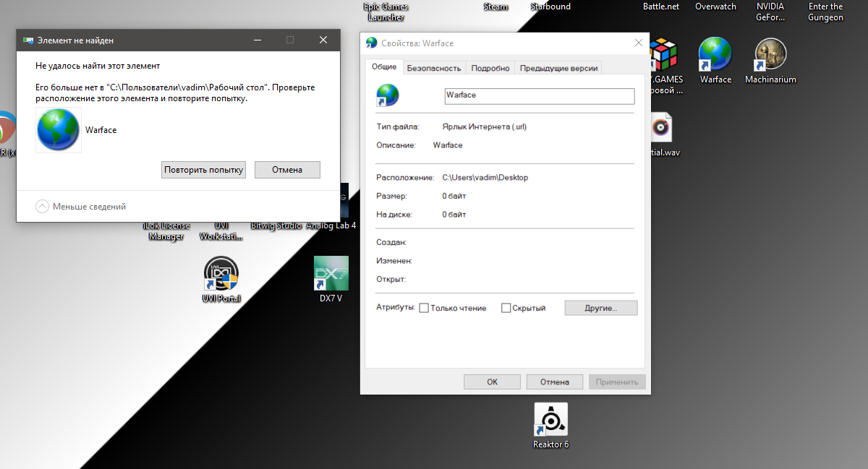Screen dimensions: 868x469
Task: Collapse details via Меньше сведений chevron
Action: click(43, 206)
